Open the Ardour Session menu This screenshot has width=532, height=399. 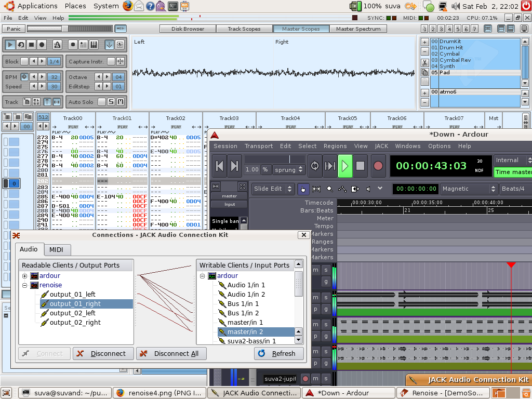[225, 146]
